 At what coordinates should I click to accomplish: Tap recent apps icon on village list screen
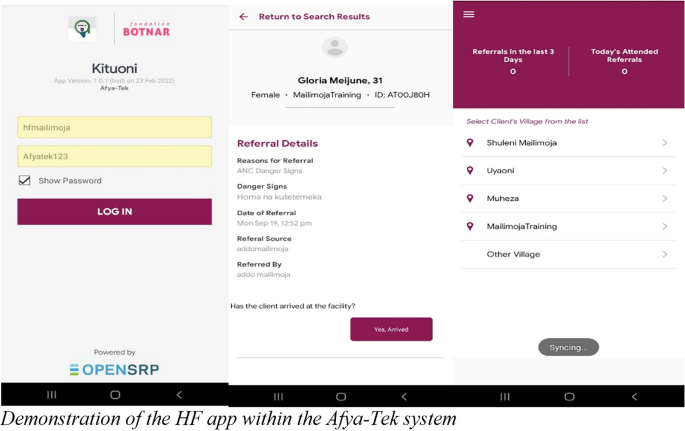pyautogui.click(x=505, y=397)
